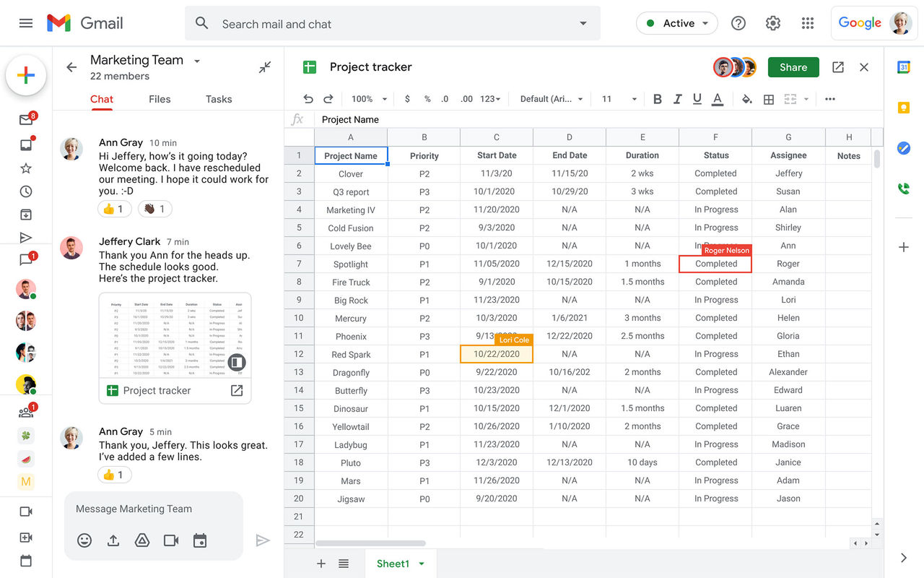This screenshot has height=578, width=924.
Task: Apply bold formatting
Action: [x=657, y=99]
